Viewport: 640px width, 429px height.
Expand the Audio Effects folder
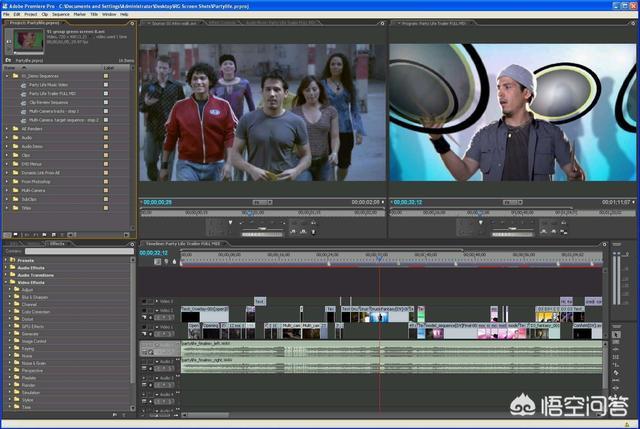[6, 268]
